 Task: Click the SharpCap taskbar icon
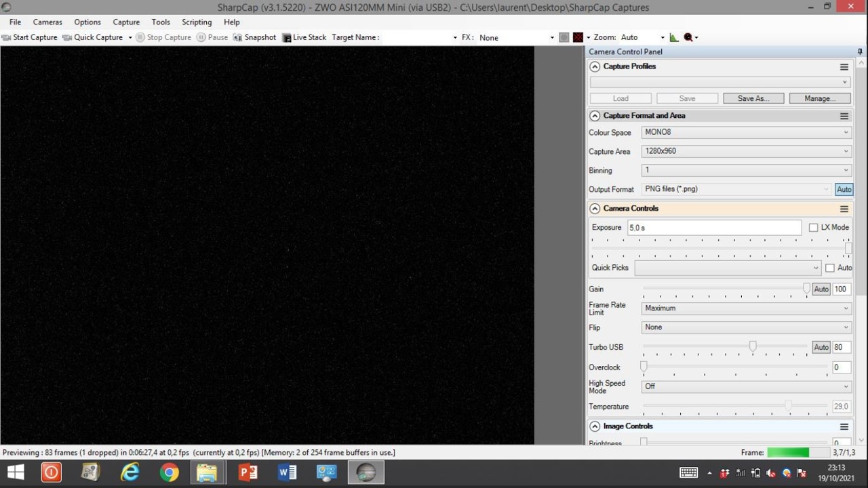[366, 472]
